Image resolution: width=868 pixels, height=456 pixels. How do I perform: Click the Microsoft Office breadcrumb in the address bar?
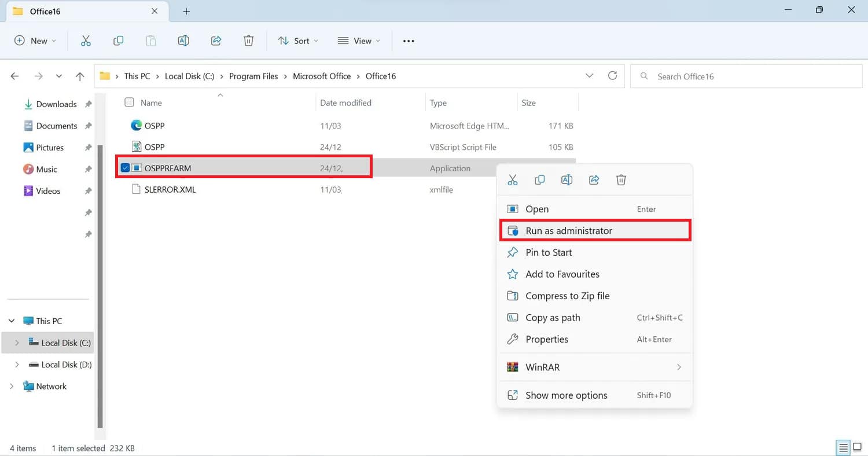click(322, 76)
